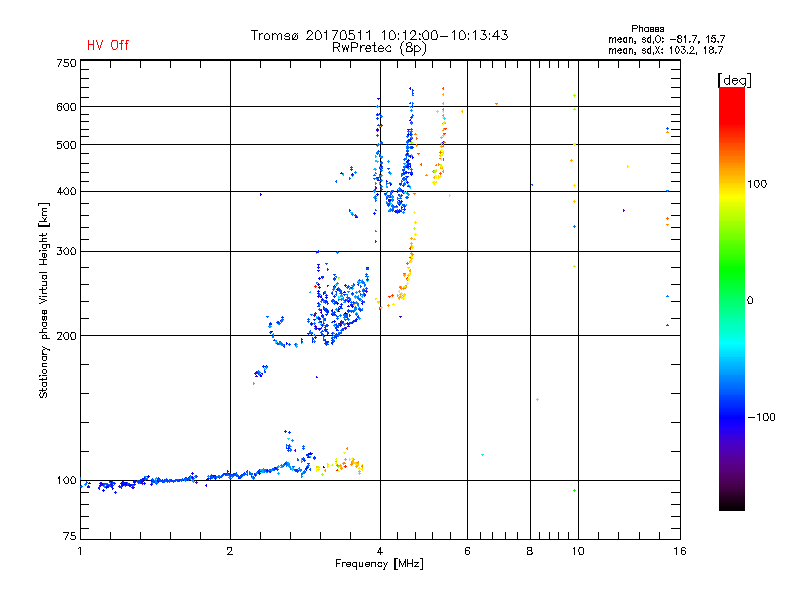Image resolution: width=800 pixels, height=600 pixels.
Task: Click the y-axis label '400'
Action: [66, 192]
